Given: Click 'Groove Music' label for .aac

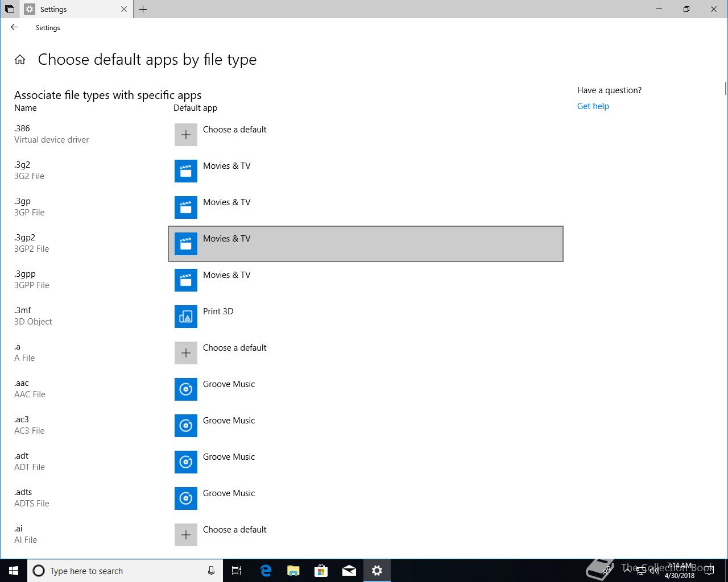Looking at the screenshot, I should [x=229, y=384].
